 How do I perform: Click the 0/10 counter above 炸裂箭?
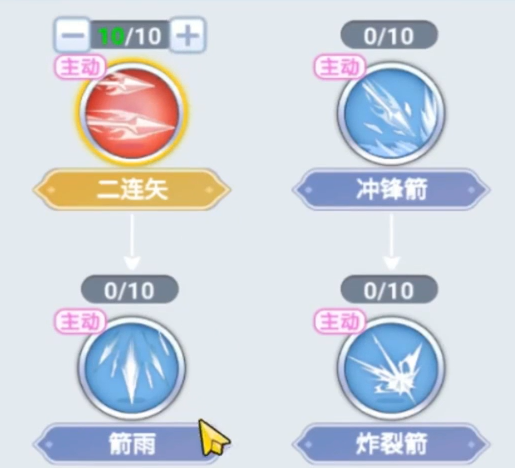(x=389, y=290)
